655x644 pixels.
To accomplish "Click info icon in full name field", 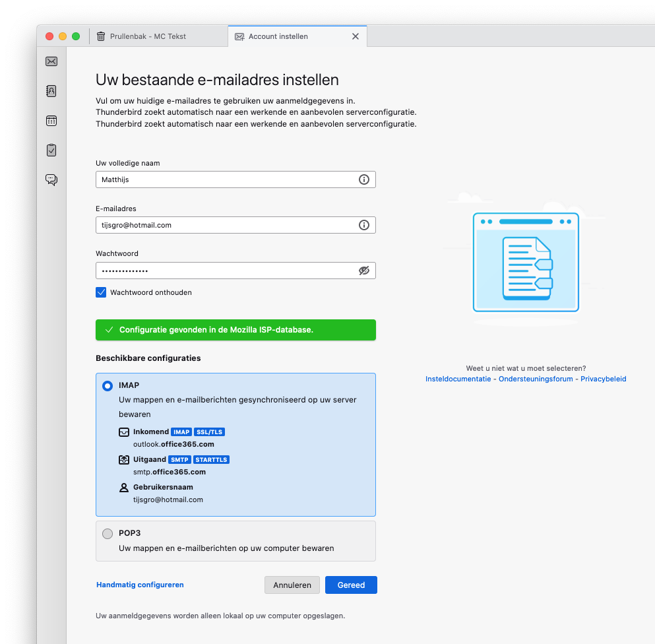I will (363, 179).
